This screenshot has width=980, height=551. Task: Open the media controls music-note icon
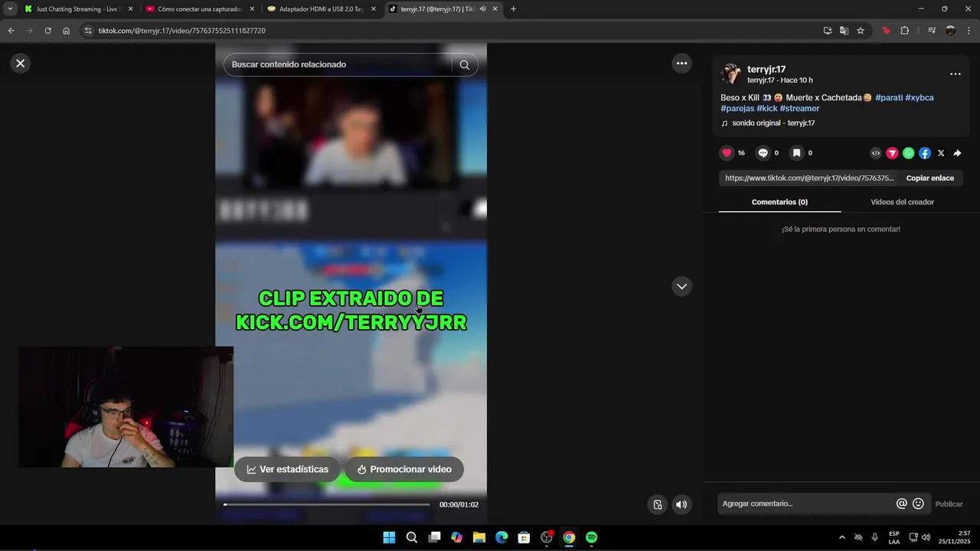point(932,31)
